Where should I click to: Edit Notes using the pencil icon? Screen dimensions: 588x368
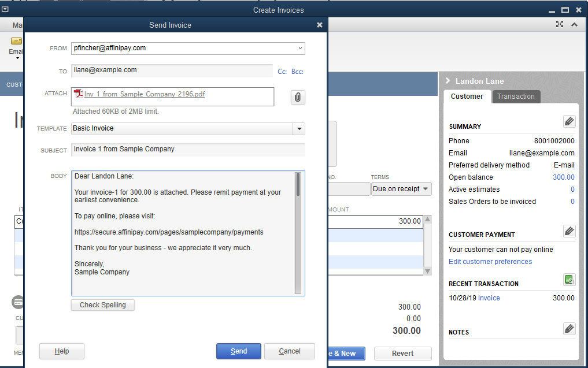click(x=569, y=328)
